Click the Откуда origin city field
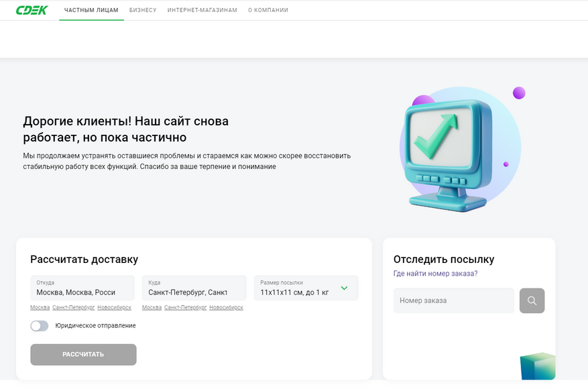Viewport: 588px width, 391px height. (x=82, y=288)
